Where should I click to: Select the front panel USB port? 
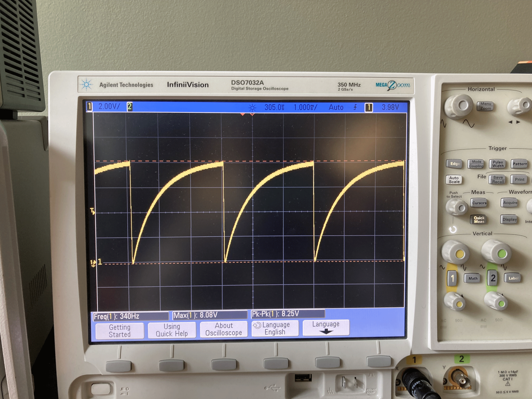(303, 377)
